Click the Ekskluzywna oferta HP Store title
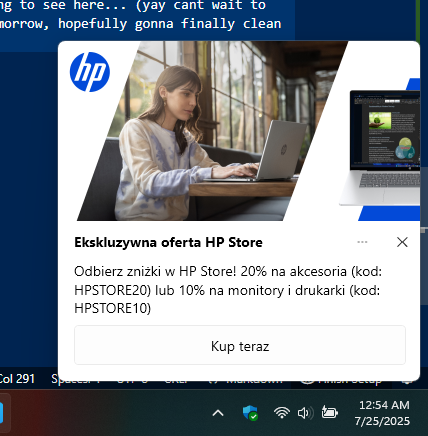Viewport: 428px width, 436px height. [x=168, y=242]
